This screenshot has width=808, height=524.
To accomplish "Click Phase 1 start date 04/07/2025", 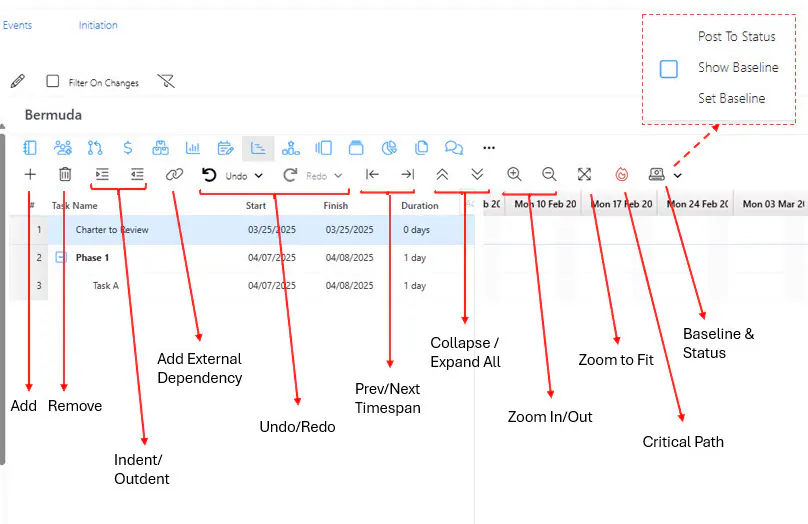I will [272, 258].
